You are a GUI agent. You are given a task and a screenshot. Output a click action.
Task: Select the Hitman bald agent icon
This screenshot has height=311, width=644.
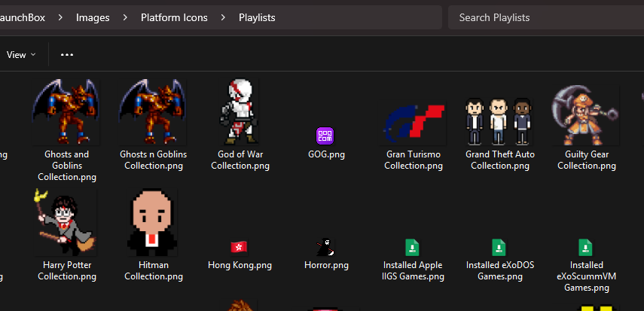tap(152, 222)
